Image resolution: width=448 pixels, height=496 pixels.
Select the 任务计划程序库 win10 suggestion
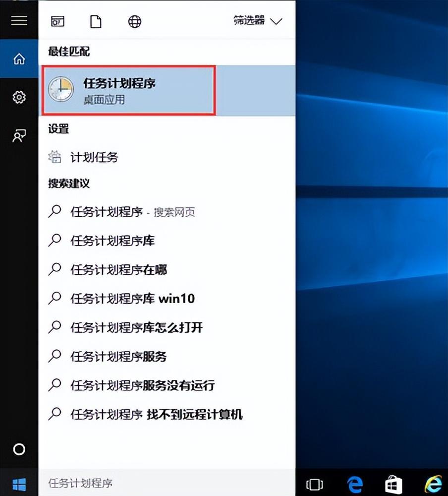click(x=130, y=299)
